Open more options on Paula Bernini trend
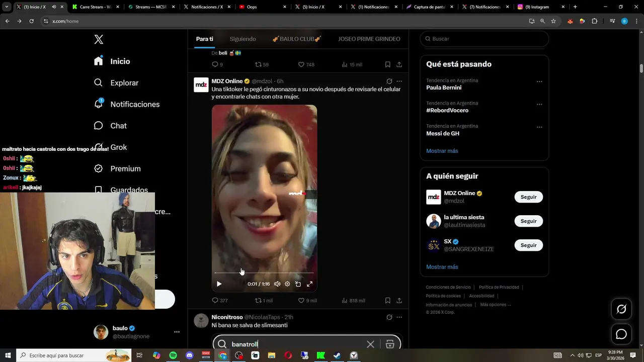This screenshot has width=644, height=362. click(539, 81)
